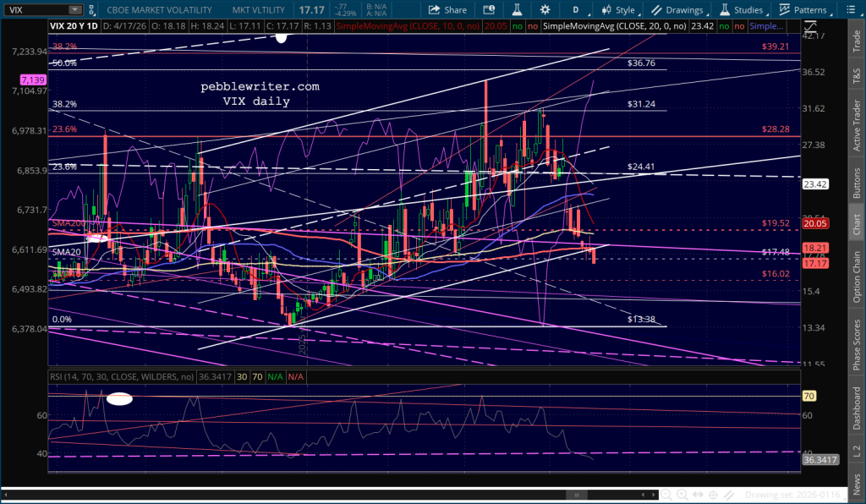Viewport: 866px width, 504px height.
Task: Click the VIX 20 Y 1D chart label
Action: 74,26
